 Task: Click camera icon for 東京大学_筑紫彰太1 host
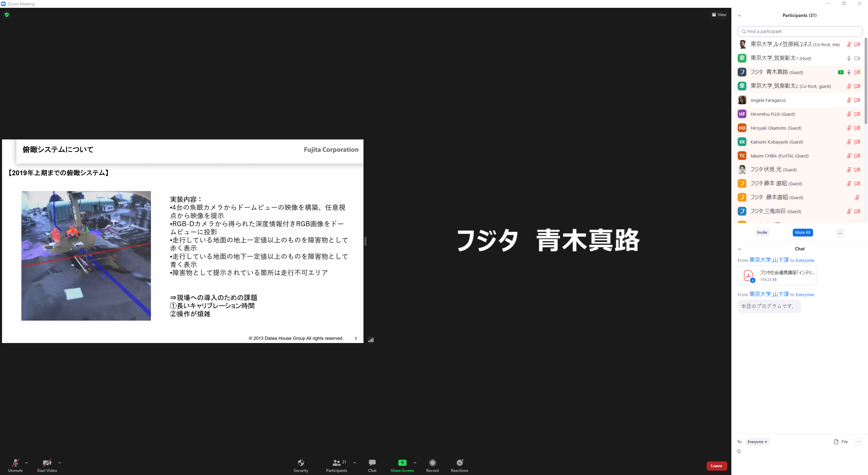tap(857, 58)
